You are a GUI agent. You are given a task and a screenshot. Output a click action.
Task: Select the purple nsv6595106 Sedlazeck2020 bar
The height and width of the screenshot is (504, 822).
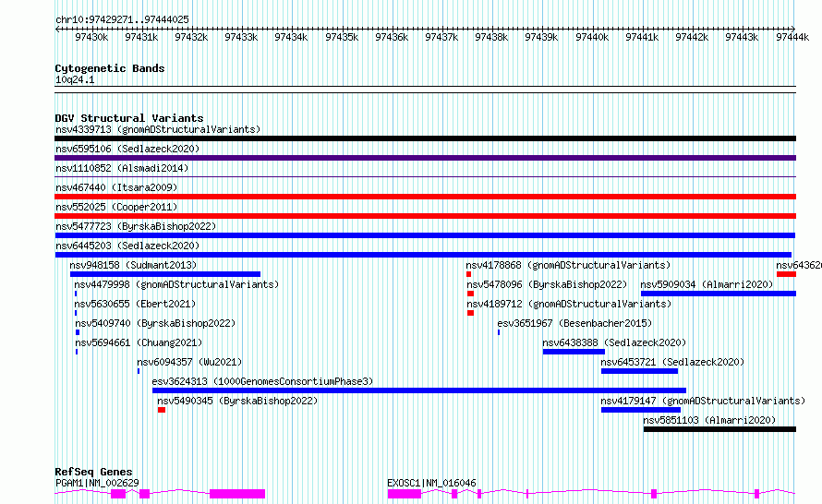click(425, 158)
